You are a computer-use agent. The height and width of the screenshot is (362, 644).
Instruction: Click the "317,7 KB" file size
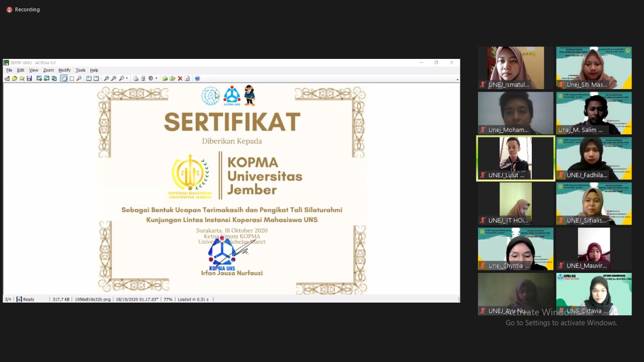(x=61, y=300)
